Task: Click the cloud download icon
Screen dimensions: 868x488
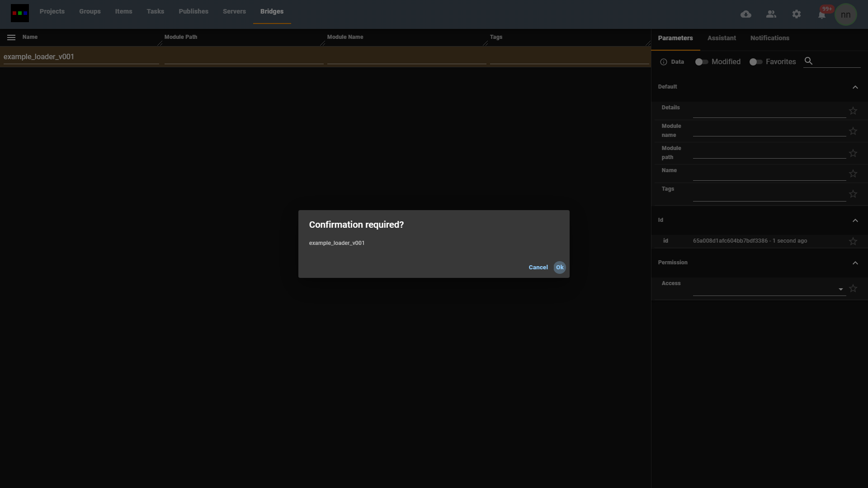Action: 746,14
